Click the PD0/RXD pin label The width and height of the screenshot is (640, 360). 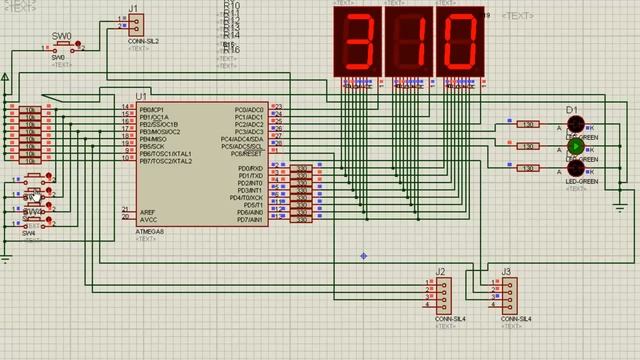(x=251, y=169)
